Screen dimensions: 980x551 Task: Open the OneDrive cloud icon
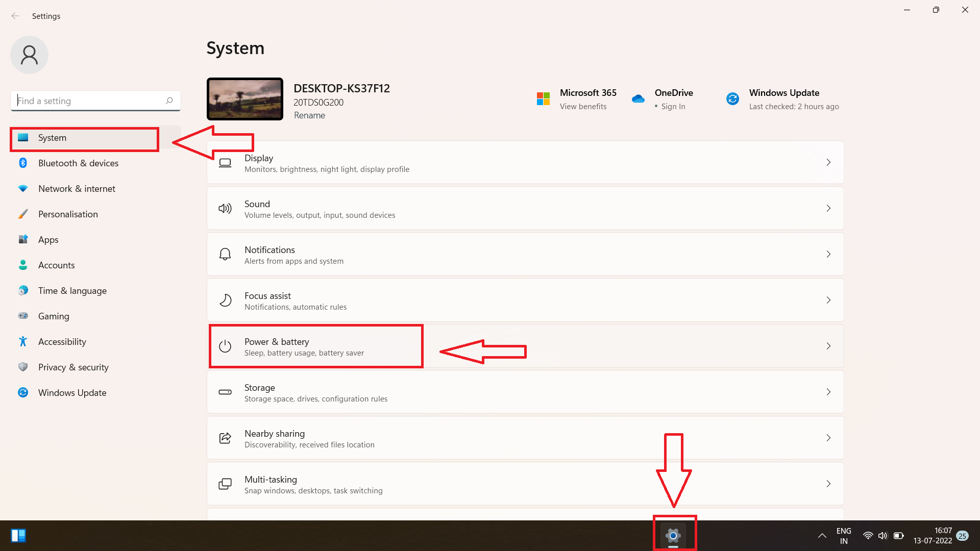point(638,99)
